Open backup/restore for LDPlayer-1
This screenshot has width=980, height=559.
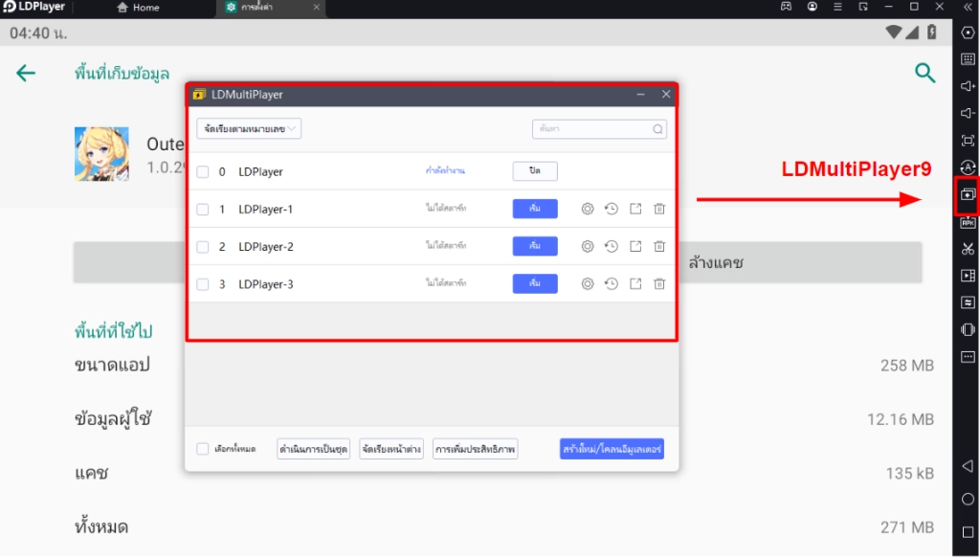tap(612, 209)
